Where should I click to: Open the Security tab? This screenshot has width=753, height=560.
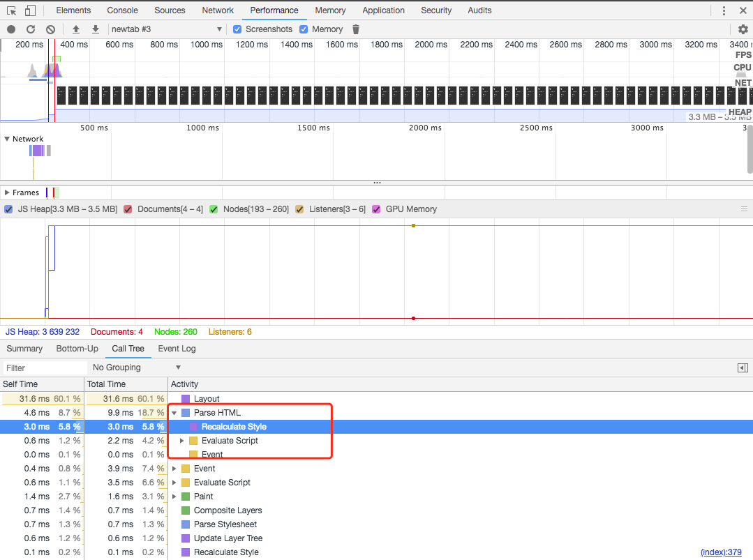[x=437, y=10]
